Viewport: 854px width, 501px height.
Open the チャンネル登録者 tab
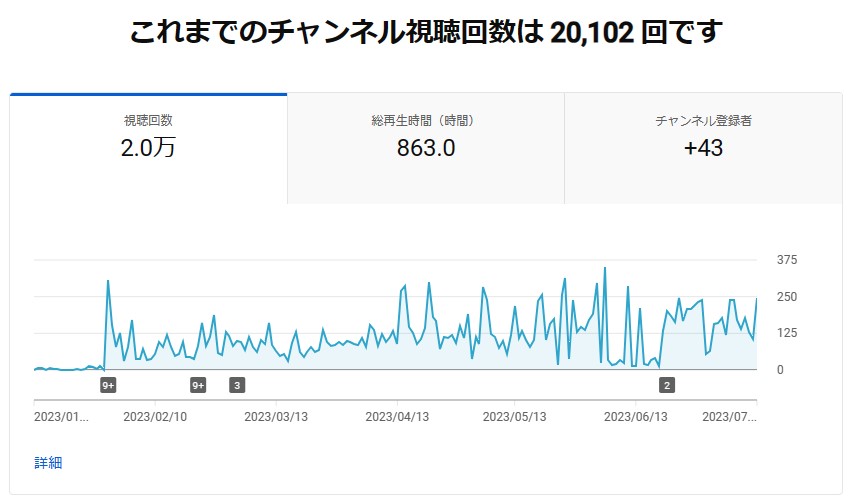click(704, 149)
